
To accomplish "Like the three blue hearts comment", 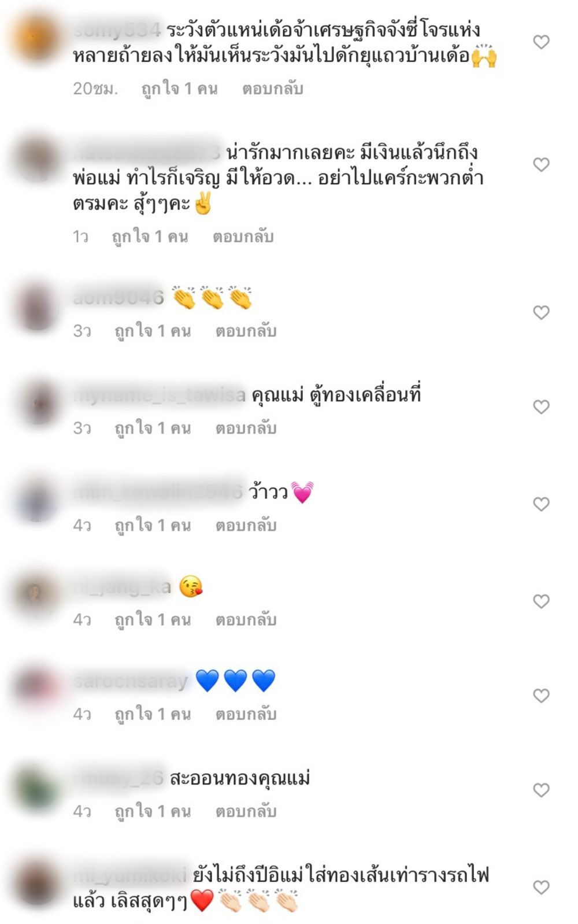I will (x=541, y=696).
